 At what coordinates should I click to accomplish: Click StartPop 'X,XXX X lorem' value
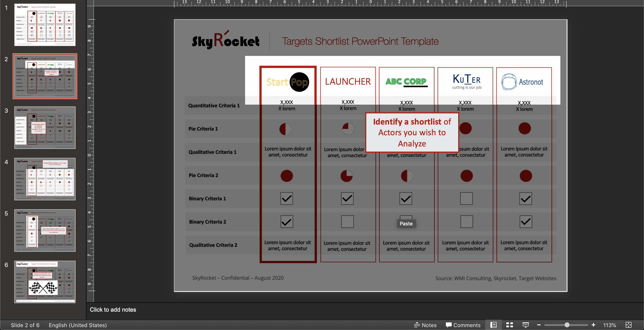[x=287, y=105]
